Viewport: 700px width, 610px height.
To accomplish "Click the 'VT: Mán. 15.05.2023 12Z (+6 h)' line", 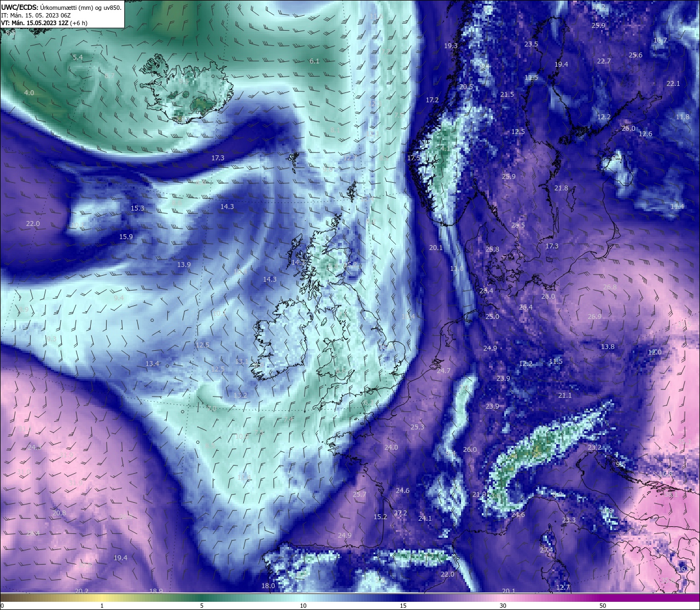I will pyautogui.click(x=44, y=23).
